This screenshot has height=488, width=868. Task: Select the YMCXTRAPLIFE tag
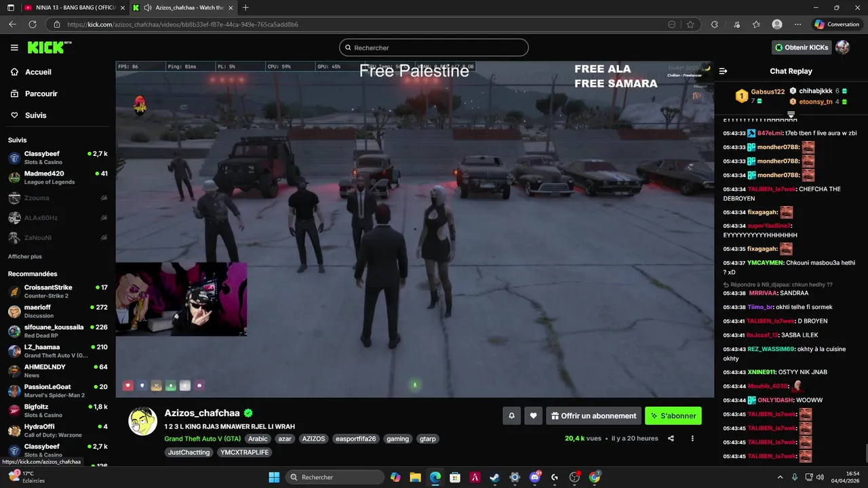pos(244,452)
